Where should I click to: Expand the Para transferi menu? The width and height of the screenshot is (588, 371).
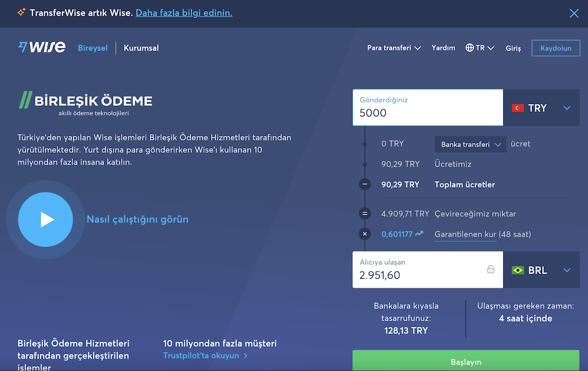coord(394,48)
